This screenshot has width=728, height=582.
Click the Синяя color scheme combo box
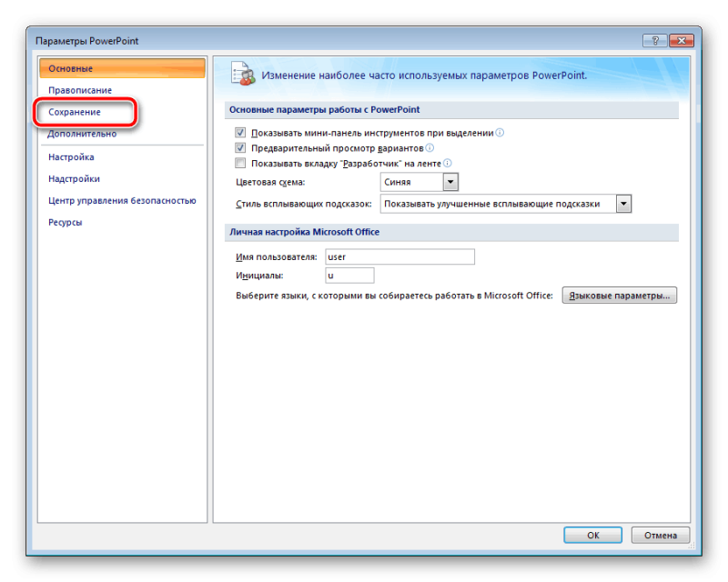coord(420,182)
